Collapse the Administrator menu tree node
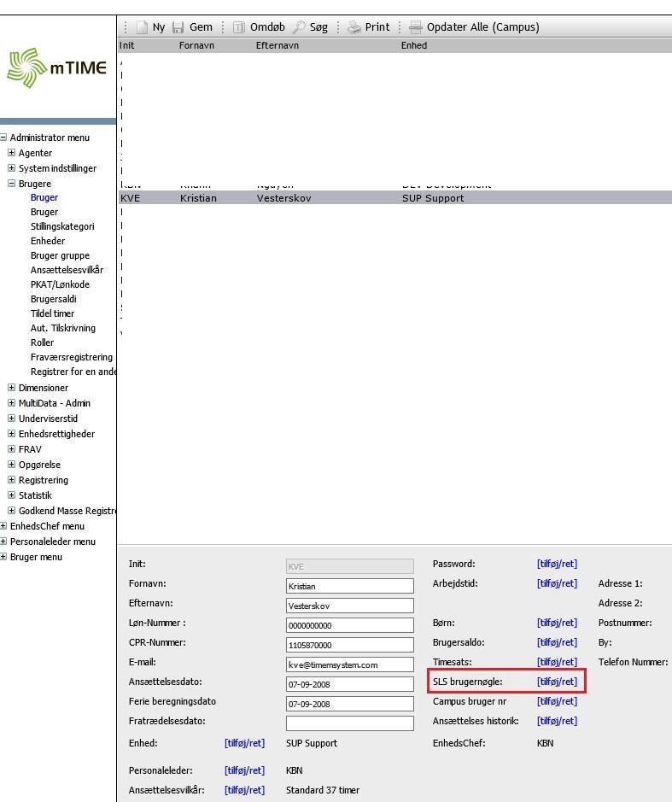The height and width of the screenshot is (802, 672). (x=3, y=138)
